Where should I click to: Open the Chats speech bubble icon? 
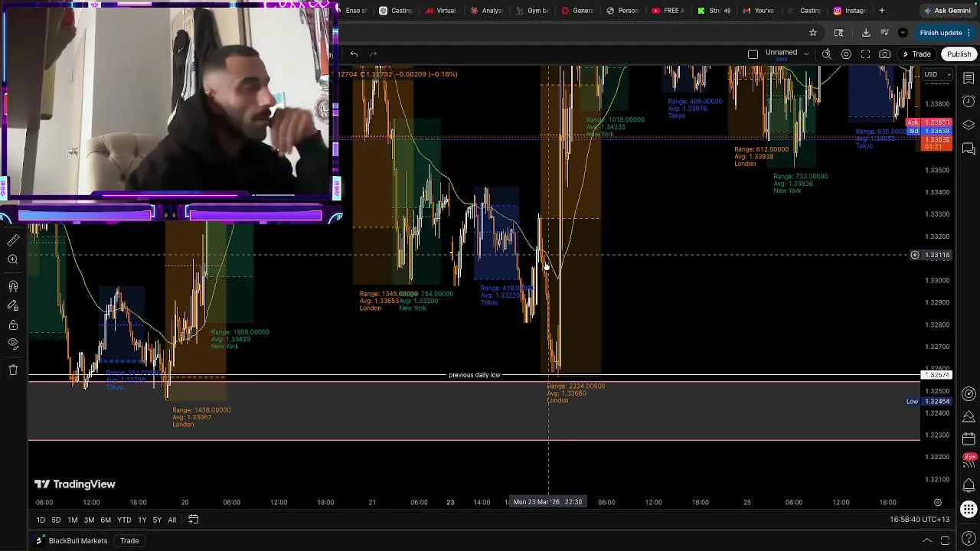[969, 148]
